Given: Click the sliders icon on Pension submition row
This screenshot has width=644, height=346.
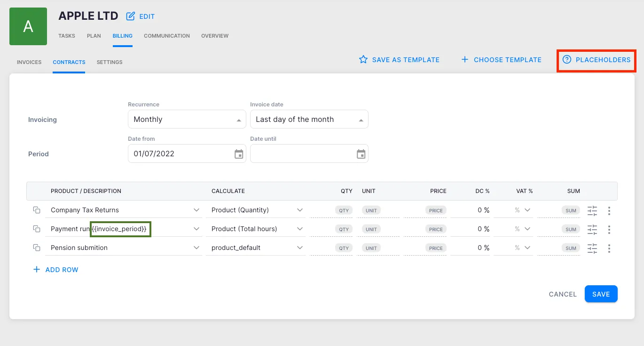Looking at the screenshot, I should [x=592, y=248].
